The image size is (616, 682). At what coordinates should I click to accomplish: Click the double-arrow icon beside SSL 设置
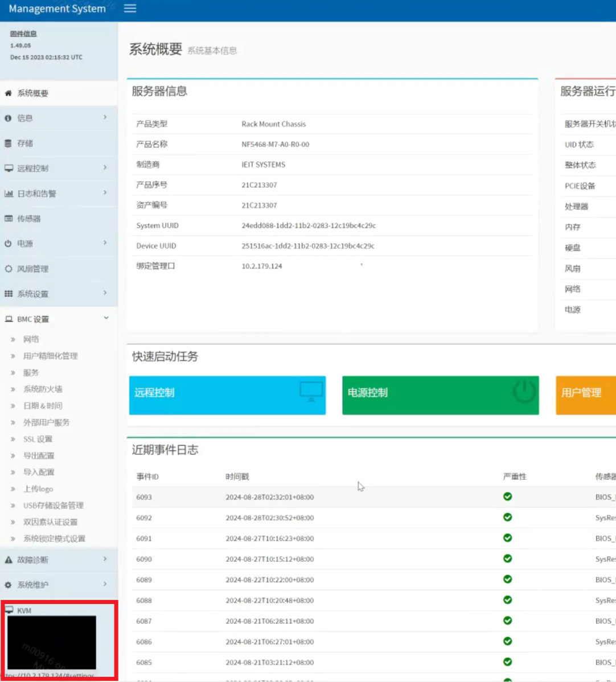point(13,439)
